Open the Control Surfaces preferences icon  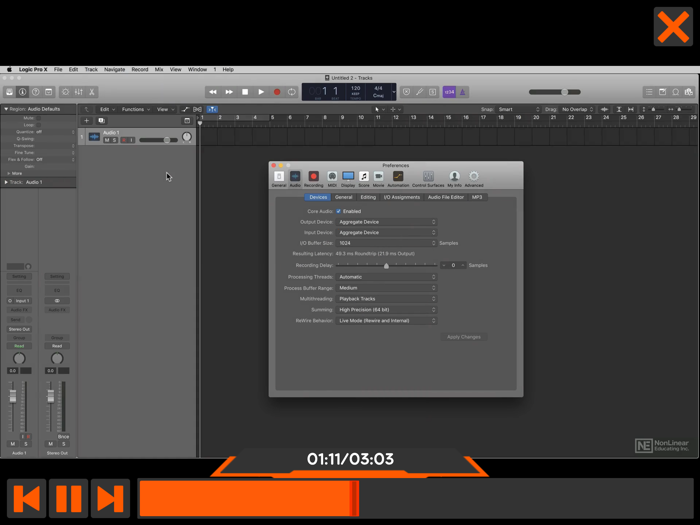point(428,179)
